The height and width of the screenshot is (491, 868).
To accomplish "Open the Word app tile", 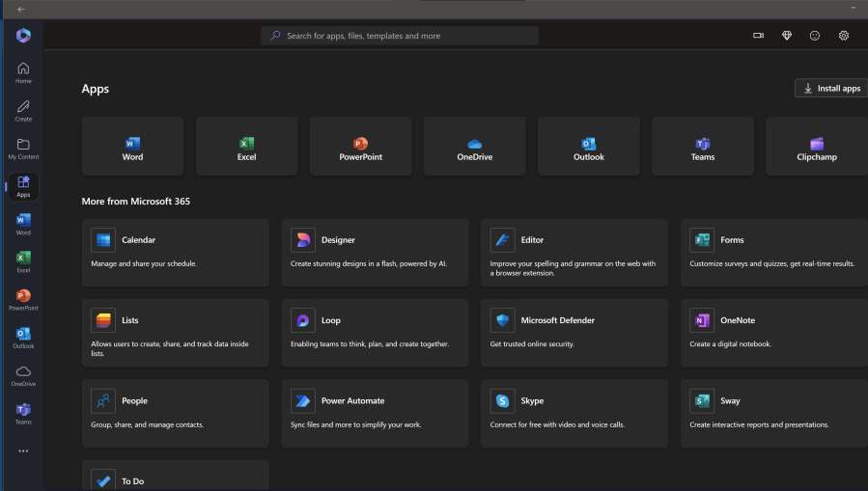I will [132, 147].
